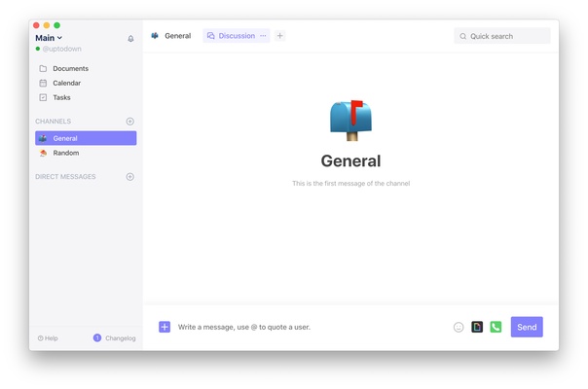Click the Quick search field

(x=502, y=36)
